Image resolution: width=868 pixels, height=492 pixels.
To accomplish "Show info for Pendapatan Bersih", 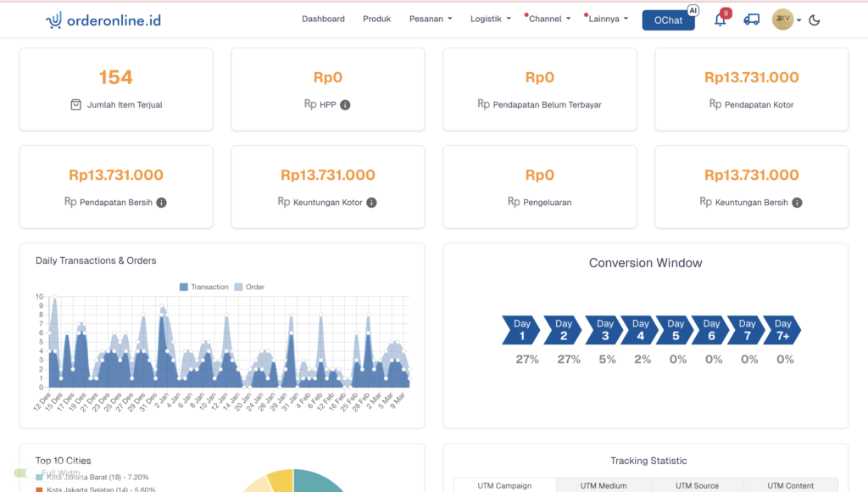I will (x=161, y=203).
